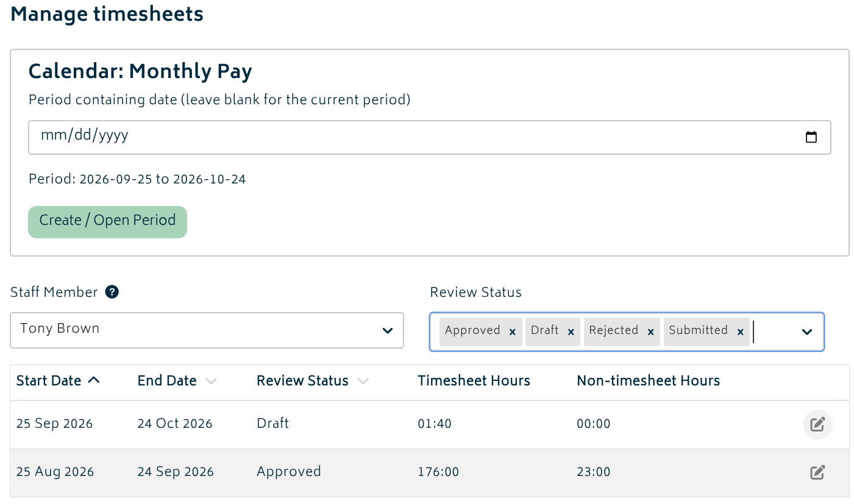Open the calendar date picker icon
Viewport: 854px width, 504px height.
click(x=811, y=137)
